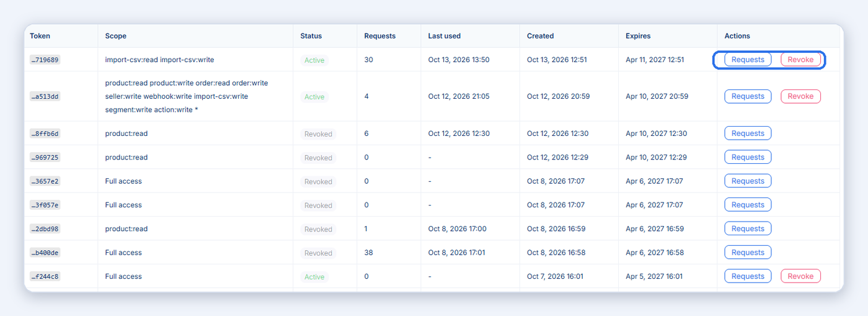This screenshot has height=316, width=868.
Task: Click last used 'Oct 8, 2026 17:00'
Action: click(x=457, y=228)
